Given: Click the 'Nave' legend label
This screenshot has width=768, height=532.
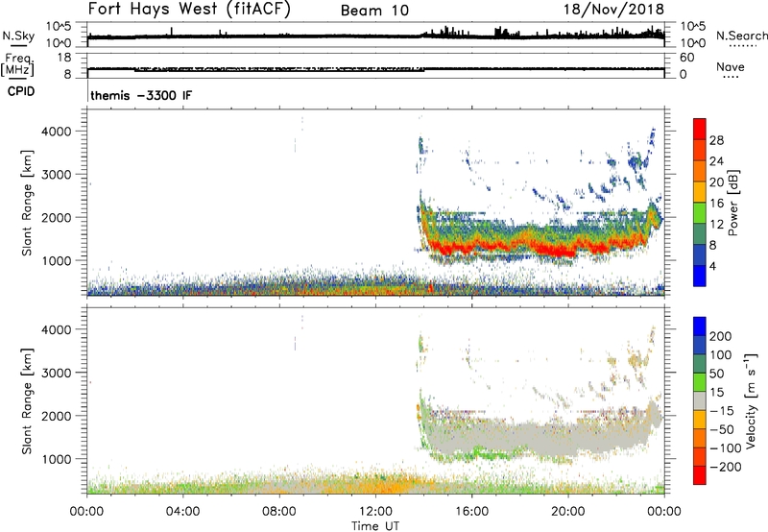Looking at the screenshot, I should point(730,66).
